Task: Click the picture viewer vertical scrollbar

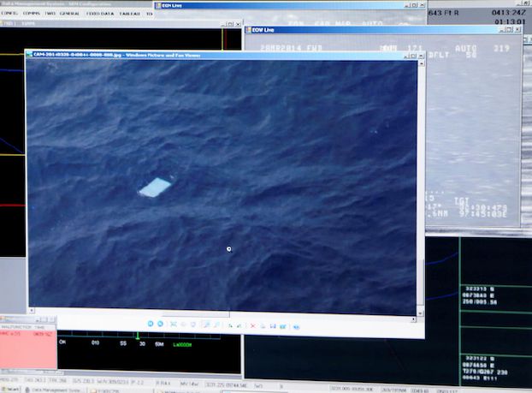Action: (420, 171)
